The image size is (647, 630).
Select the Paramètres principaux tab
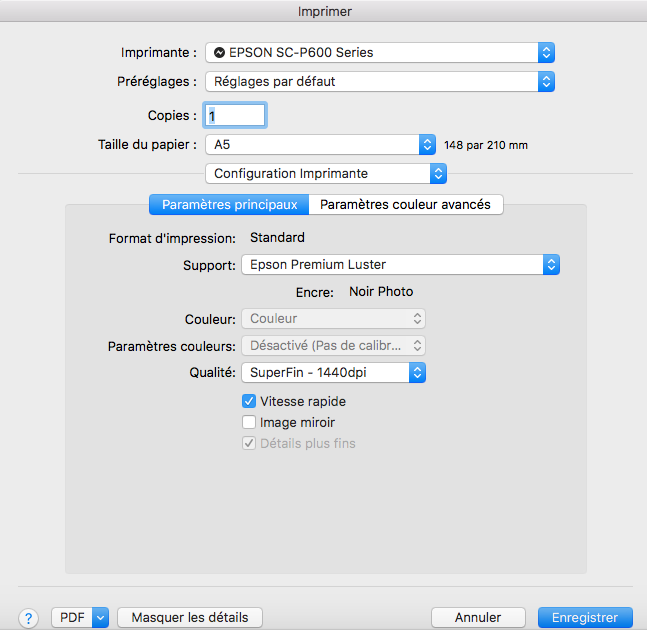pyautogui.click(x=229, y=205)
